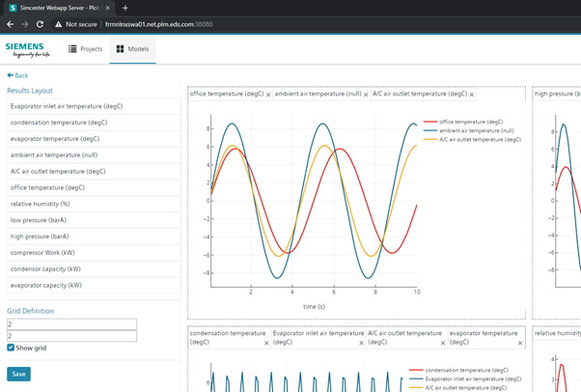
Task: Click the browser address bar URL
Action: point(158,24)
